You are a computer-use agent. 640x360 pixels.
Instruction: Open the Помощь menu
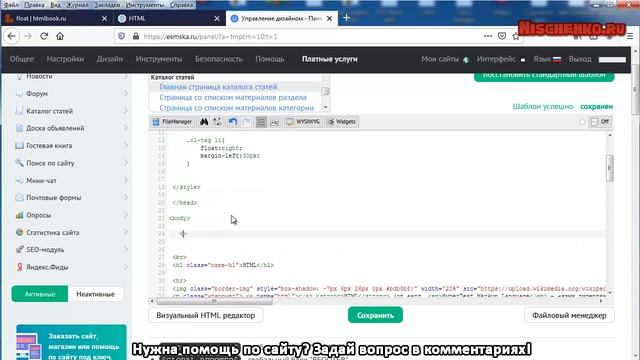click(x=269, y=59)
